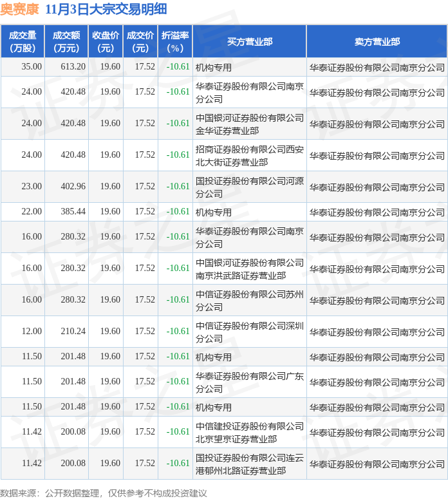The image size is (448, 499).
Task: Open buyer 中信证券 苏州分公司
Action: [x=249, y=300]
